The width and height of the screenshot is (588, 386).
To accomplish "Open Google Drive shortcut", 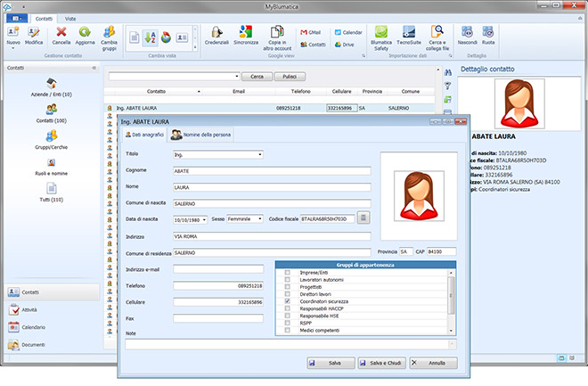I will 344,45.
